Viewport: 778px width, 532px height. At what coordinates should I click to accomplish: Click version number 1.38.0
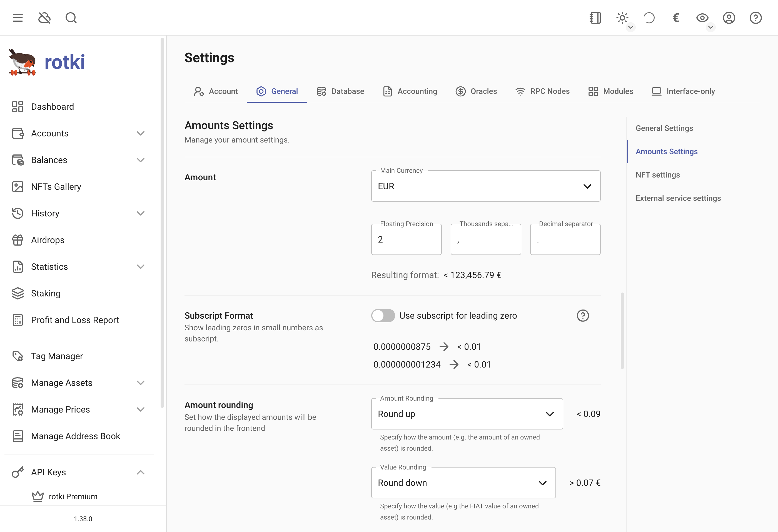(83, 519)
